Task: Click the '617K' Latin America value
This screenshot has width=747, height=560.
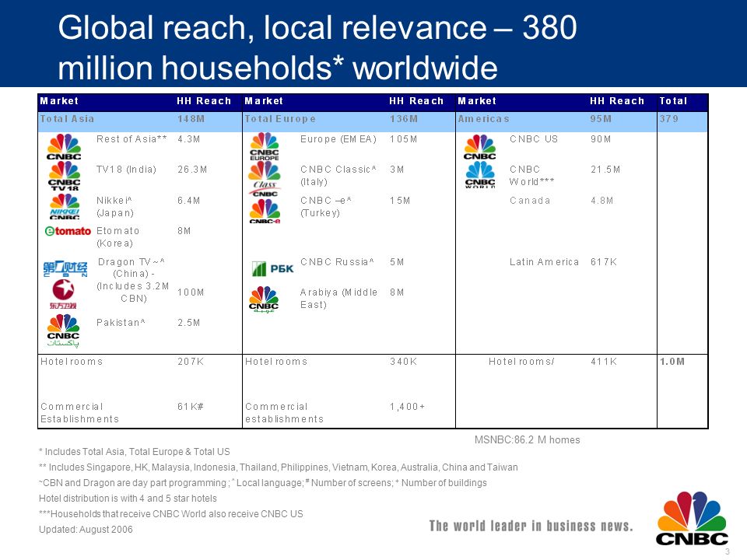Action: coord(604,262)
